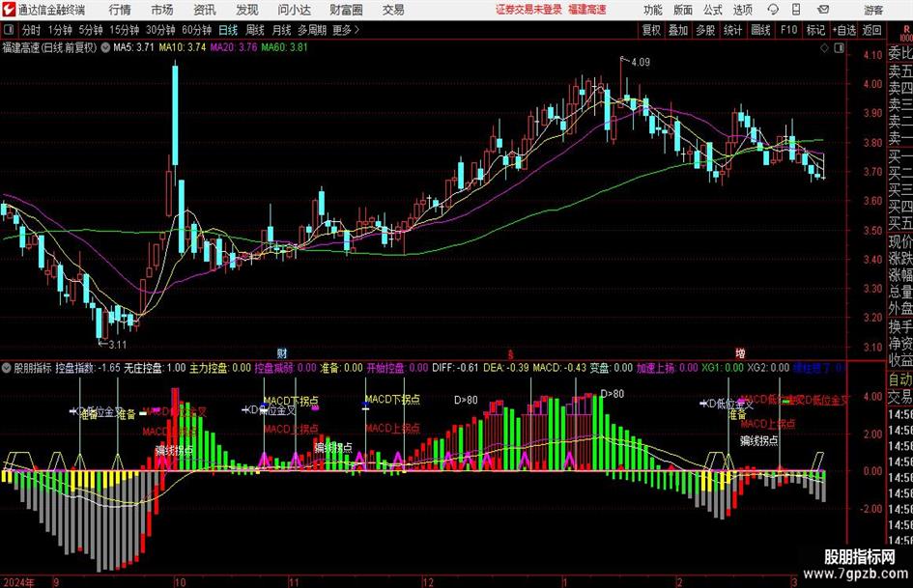Click the red $ event marker
Screen dimensions: 913x588
pyautogui.click(x=511, y=354)
